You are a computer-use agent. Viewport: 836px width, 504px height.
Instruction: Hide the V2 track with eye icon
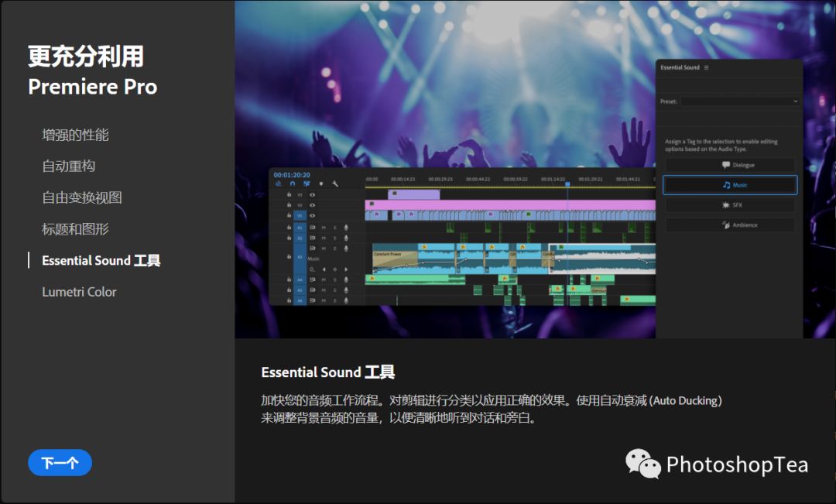pos(313,205)
